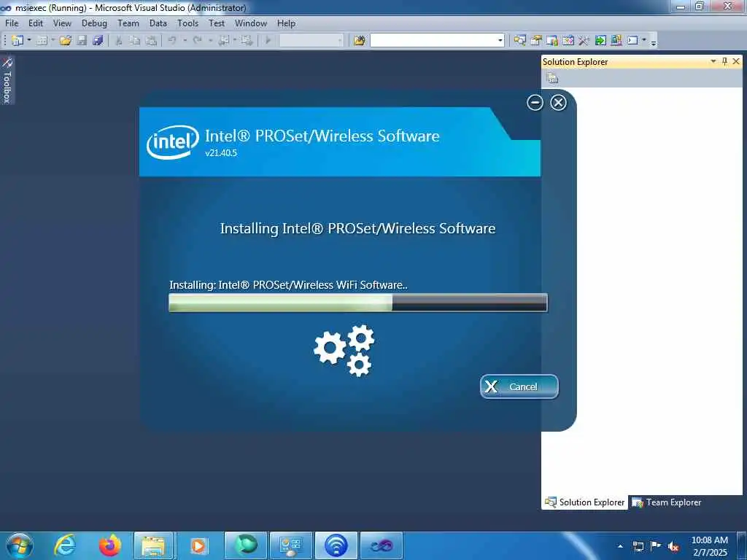Launch Internet Explorer from the taskbar
The image size is (747, 560).
point(64,545)
